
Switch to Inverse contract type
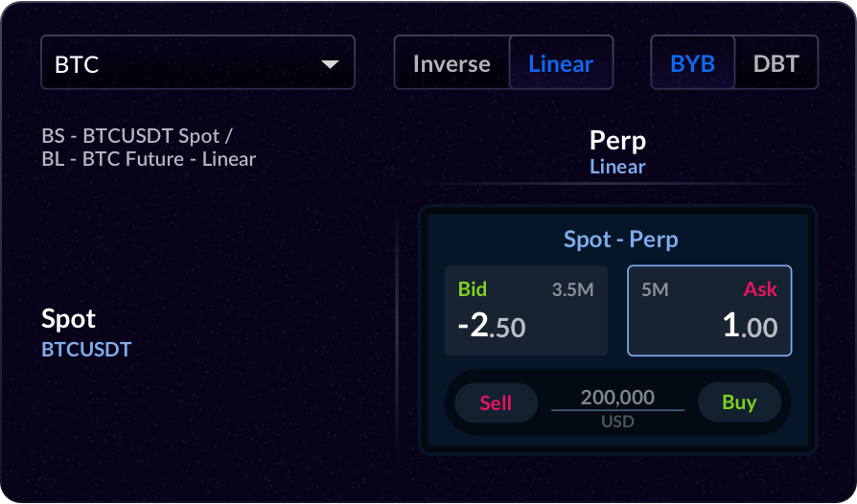tap(452, 63)
